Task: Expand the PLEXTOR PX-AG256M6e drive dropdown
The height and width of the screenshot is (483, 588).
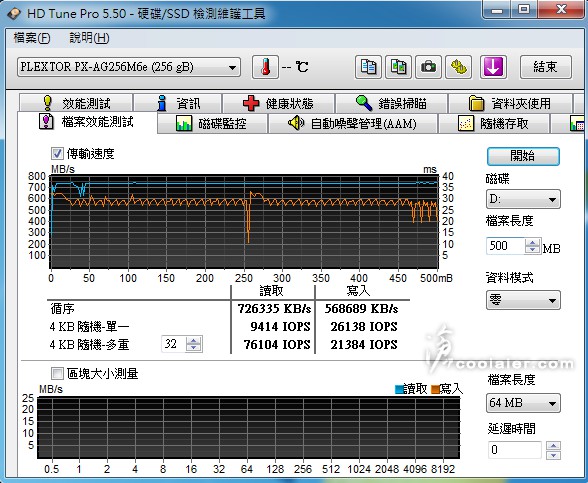Action: point(129,67)
